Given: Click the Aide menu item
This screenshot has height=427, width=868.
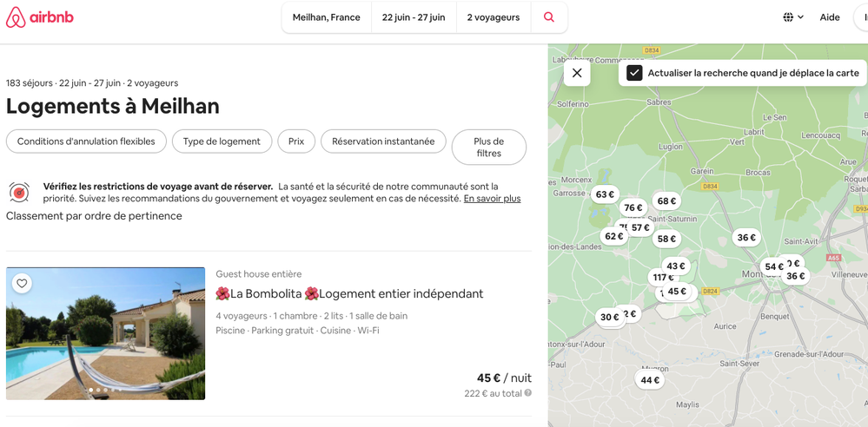Looking at the screenshot, I should click(x=829, y=17).
